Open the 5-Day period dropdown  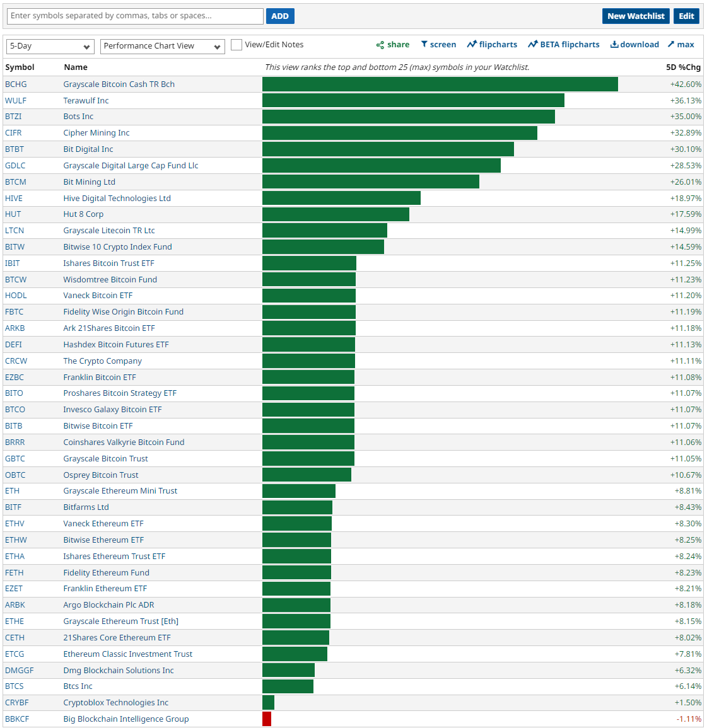(50, 46)
